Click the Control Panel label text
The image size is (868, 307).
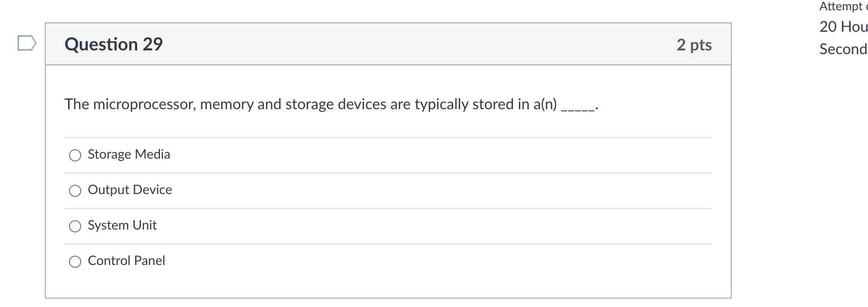coord(126,261)
